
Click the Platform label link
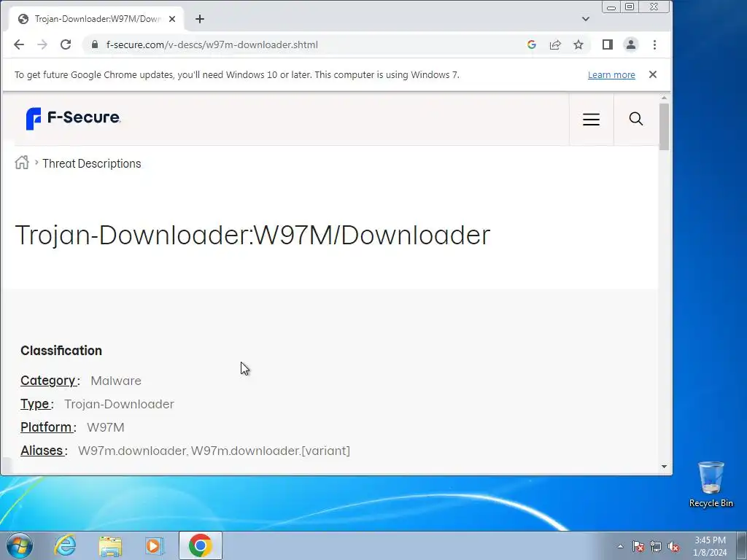pyautogui.click(x=46, y=427)
